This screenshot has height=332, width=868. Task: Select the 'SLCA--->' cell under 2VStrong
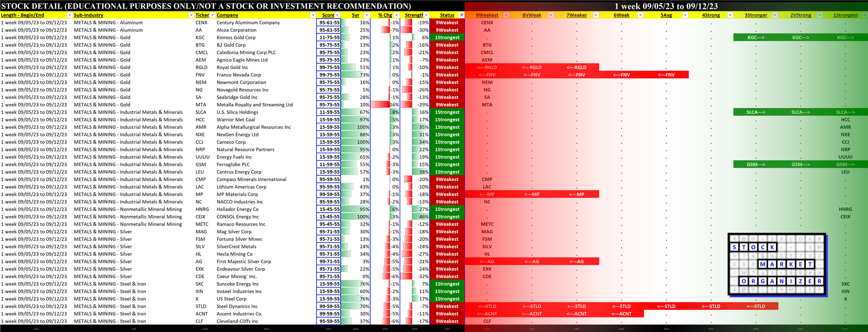pyautogui.click(x=801, y=112)
